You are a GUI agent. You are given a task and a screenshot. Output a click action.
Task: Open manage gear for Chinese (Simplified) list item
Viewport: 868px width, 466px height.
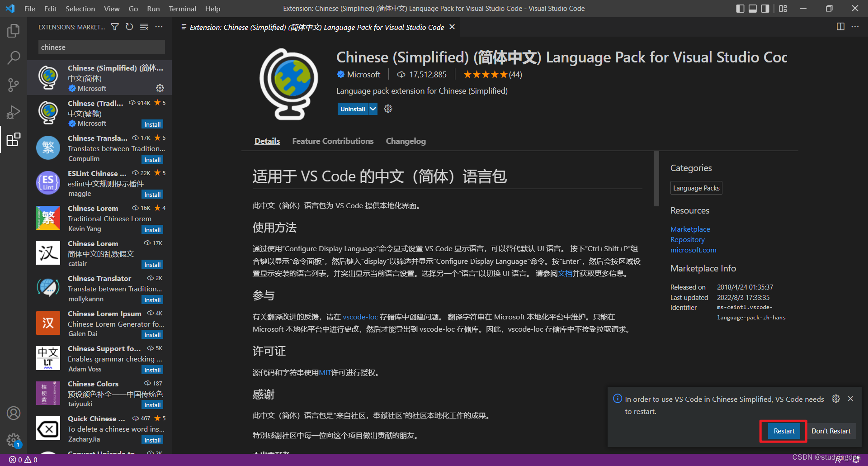click(x=160, y=88)
